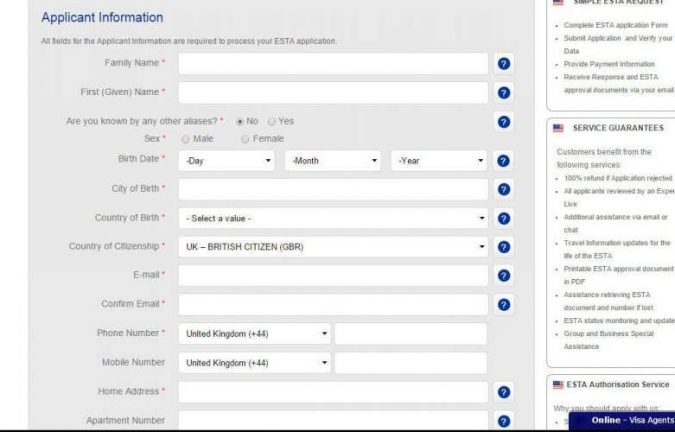Click the help icon beside Country of Citizenship
This screenshot has height=432, width=675.
click(x=505, y=247)
